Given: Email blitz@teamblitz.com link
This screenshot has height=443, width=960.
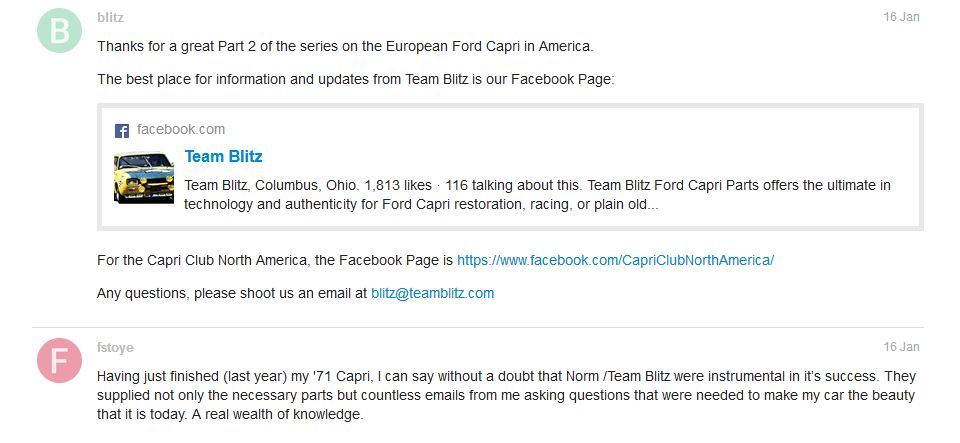Looking at the screenshot, I should 432,293.
